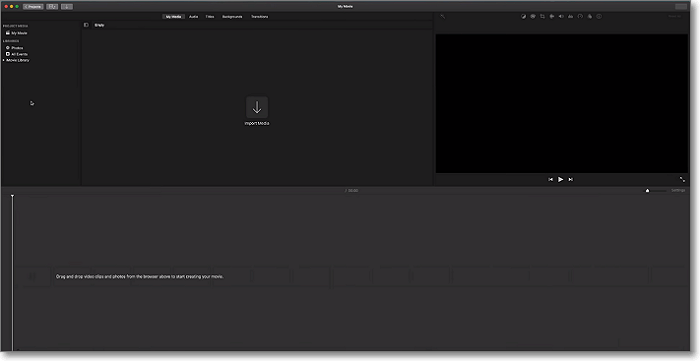700x361 pixels.
Task: Click the import arrow toolbar button
Action: [67, 7]
